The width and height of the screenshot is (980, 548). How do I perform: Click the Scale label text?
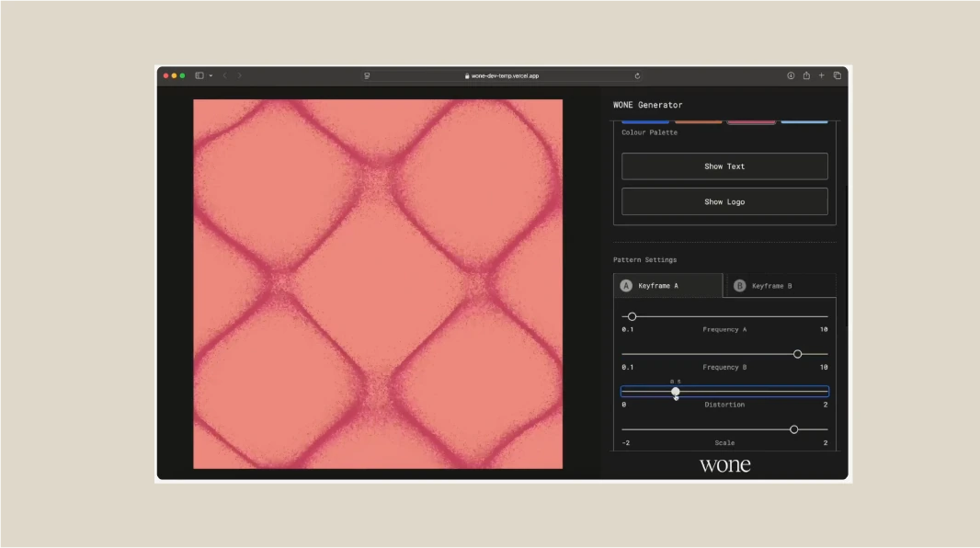[724, 443]
